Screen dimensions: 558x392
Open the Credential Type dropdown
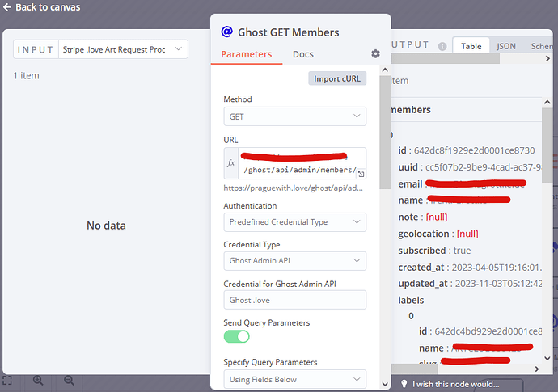click(295, 261)
